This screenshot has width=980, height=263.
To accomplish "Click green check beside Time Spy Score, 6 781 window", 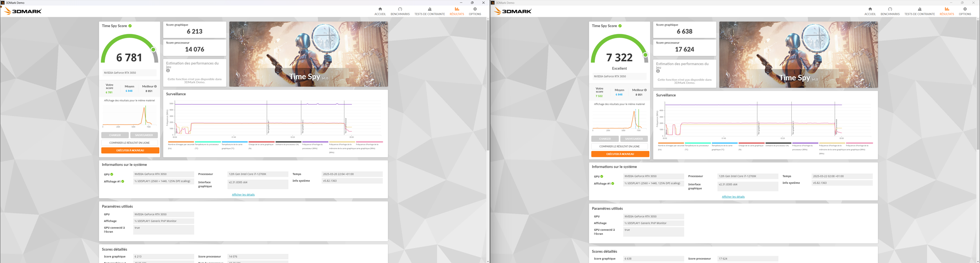I will [130, 26].
